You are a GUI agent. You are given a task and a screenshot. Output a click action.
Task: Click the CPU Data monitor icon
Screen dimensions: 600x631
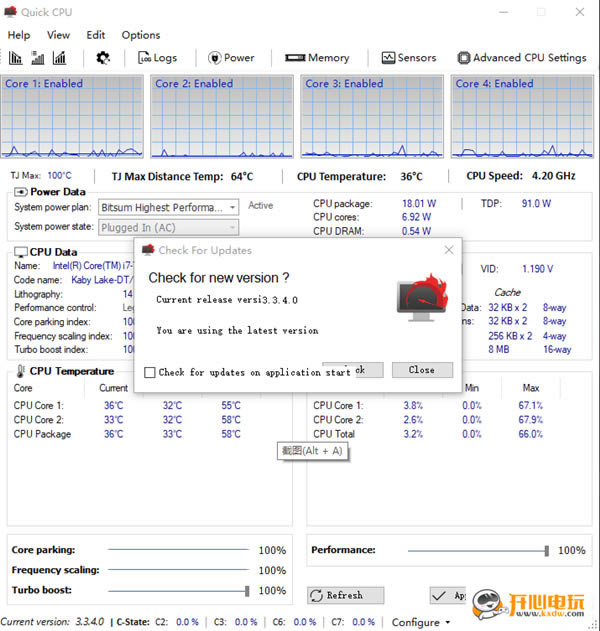[x=21, y=252]
